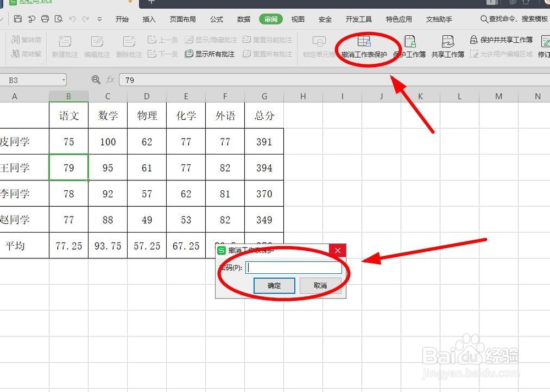Switch to the 页面布局 tab
Viewport: 550px width, 392px height.
tap(183, 19)
